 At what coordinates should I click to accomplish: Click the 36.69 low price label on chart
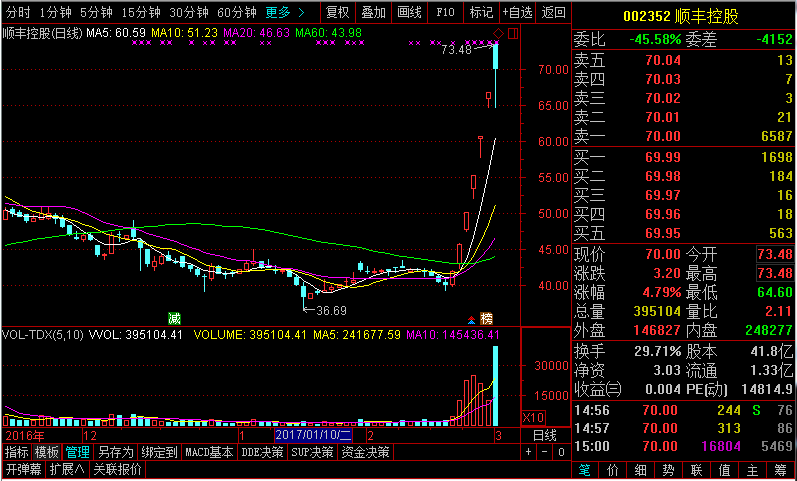pos(331,310)
